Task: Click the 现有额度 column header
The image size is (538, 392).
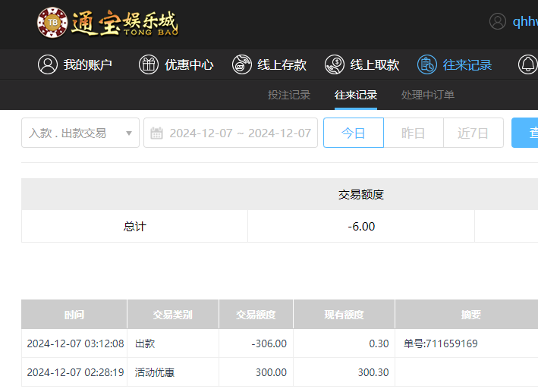Action: click(x=345, y=315)
